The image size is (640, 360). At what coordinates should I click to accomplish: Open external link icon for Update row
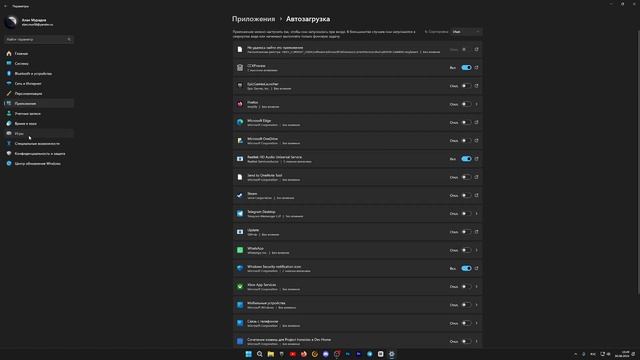click(476, 232)
